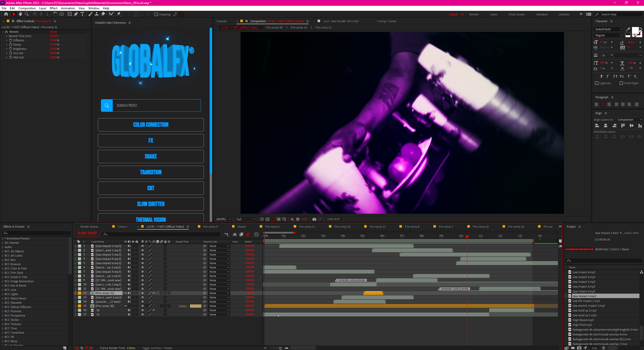Screen dimensions: 644x350
Task: Select the Type tool
Action: pos(82,14)
